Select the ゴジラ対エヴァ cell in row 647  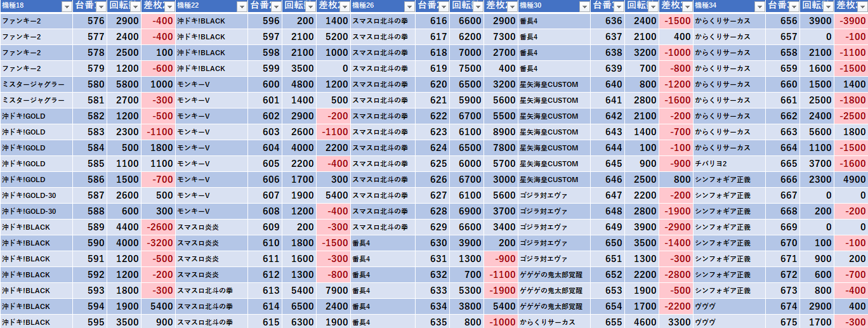(553, 195)
